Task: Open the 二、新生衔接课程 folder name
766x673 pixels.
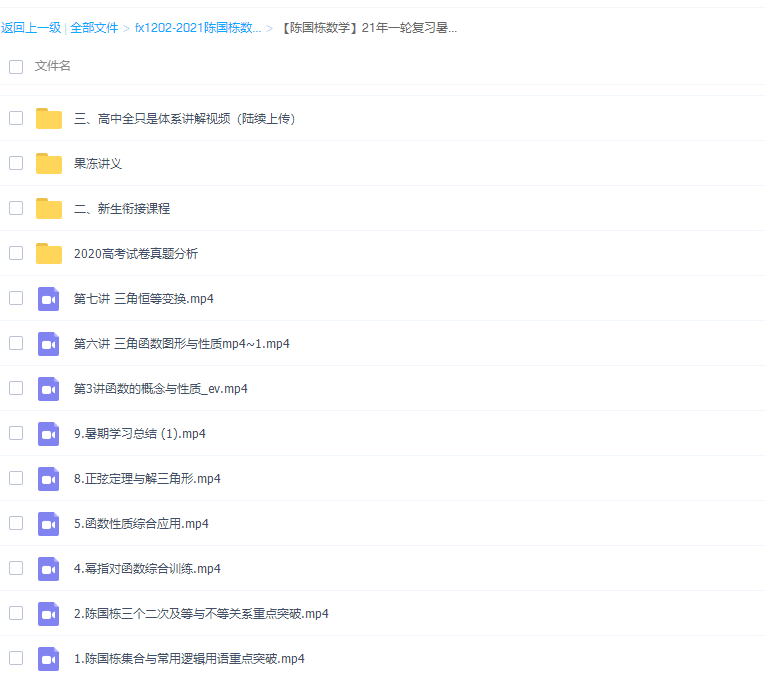Action: (x=122, y=208)
